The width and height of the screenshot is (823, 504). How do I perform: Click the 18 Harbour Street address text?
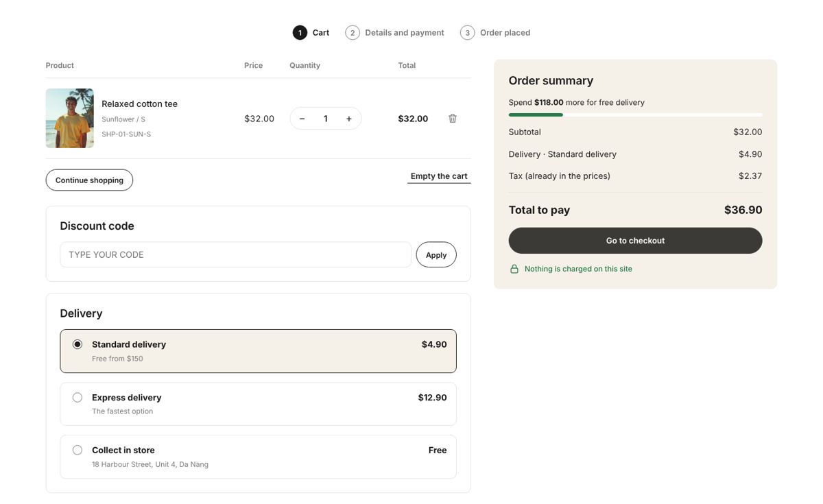pos(150,465)
